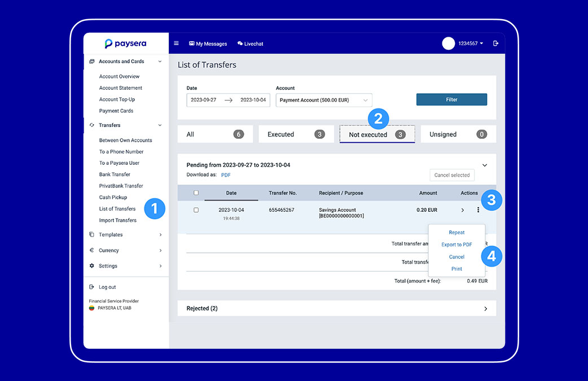588x381 pixels.
Task: Collapse the Pending transfers section
Action: [x=485, y=165]
